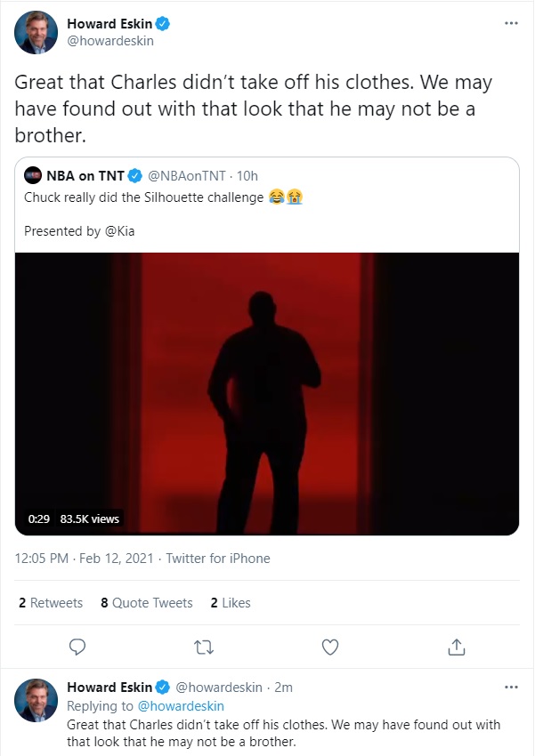Click the @howardeskin handle under the name

(105, 41)
